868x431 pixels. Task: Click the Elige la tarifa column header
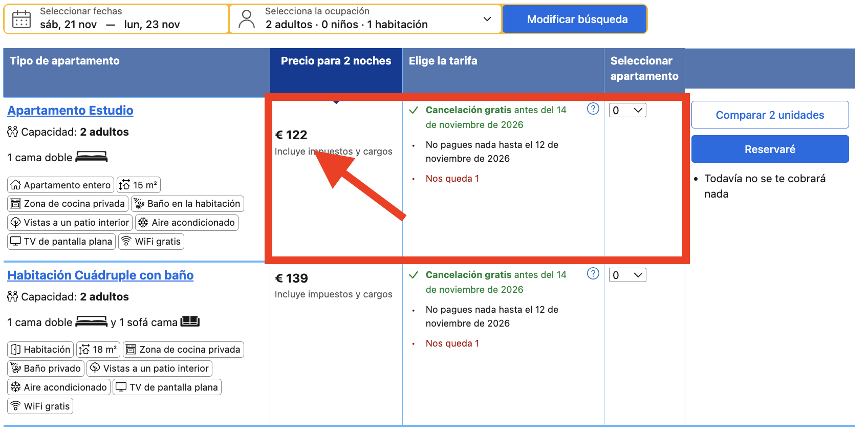443,61
